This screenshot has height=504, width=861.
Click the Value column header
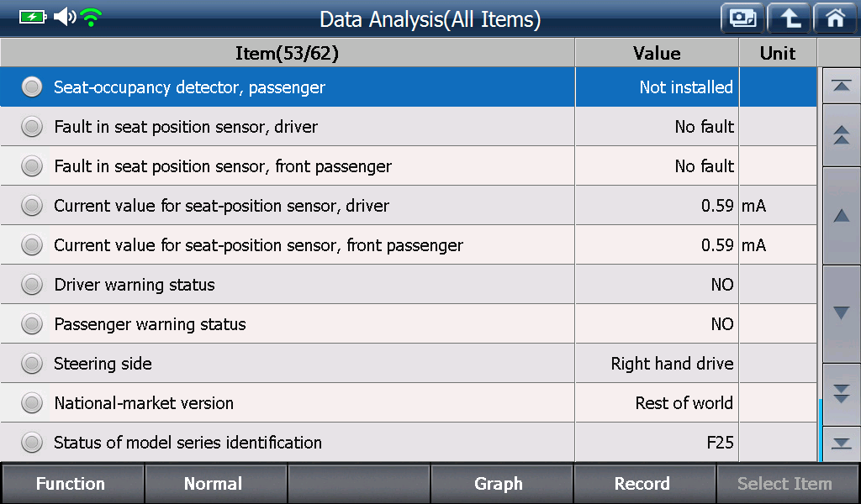pos(657,53)
